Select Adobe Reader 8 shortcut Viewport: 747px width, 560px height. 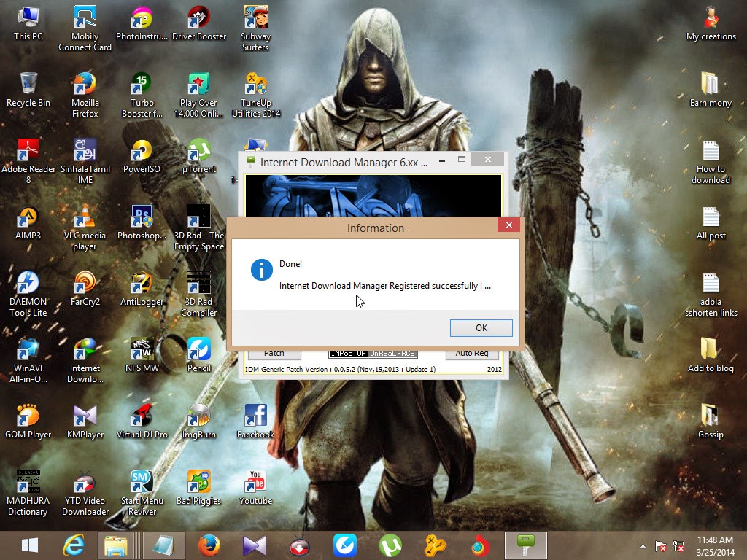pos(28,161)
